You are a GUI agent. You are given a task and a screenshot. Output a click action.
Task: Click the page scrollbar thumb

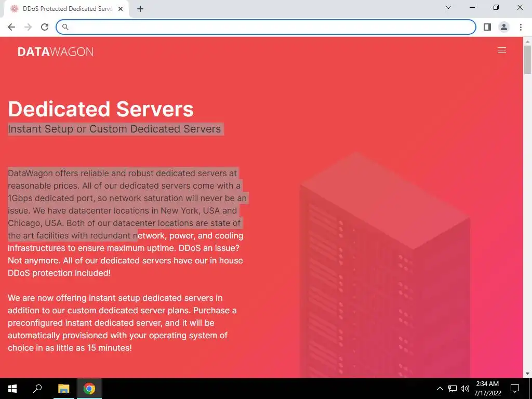click(x=527, y=59)
